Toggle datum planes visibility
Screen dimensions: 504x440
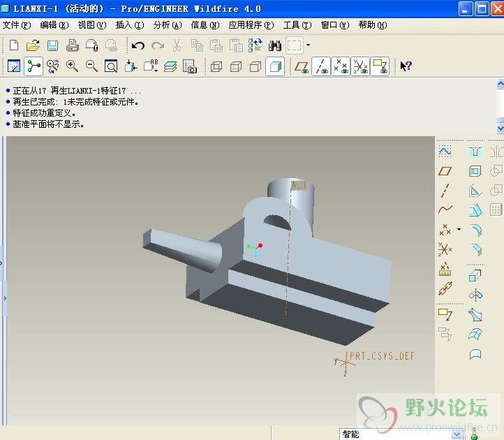pos(302,66)
